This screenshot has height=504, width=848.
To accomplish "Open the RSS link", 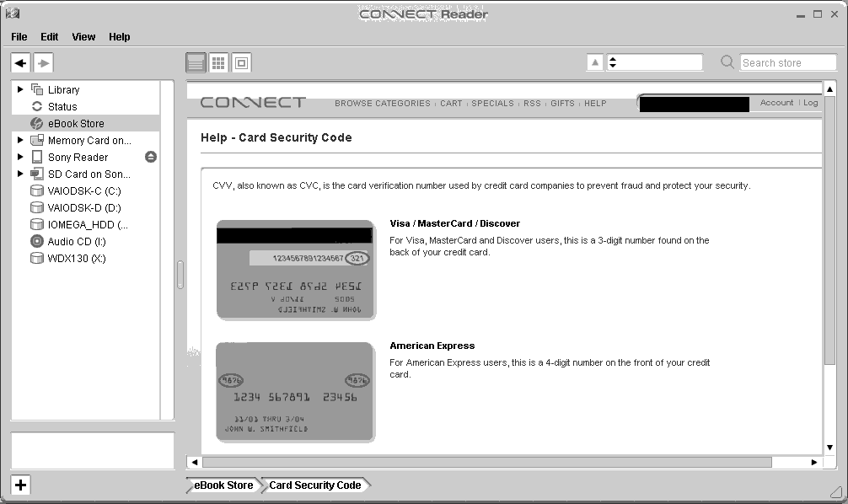I will [x=532, y=104].
